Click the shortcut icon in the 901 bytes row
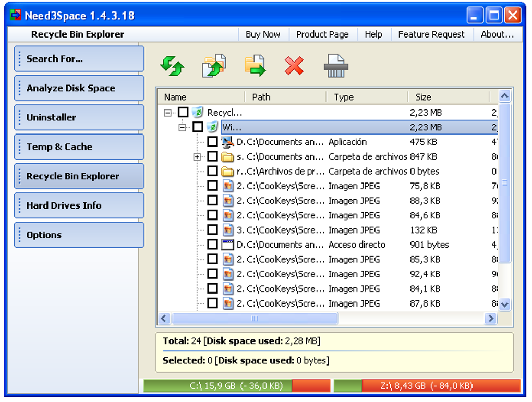This screenshot has height=402, width=532. (x=227, y=245)
